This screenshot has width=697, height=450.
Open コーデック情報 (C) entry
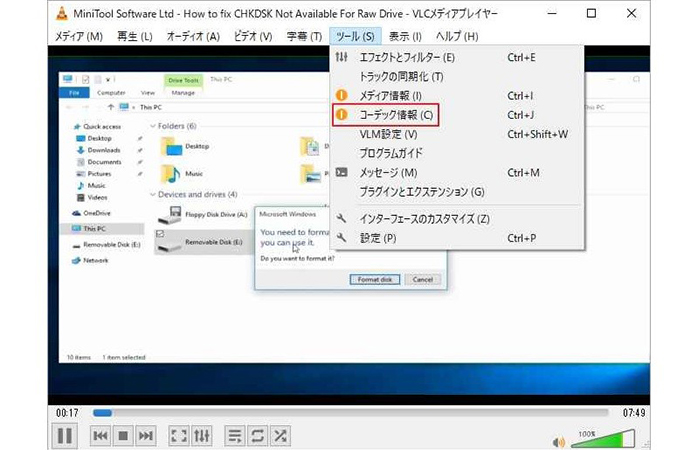point(457,115)
